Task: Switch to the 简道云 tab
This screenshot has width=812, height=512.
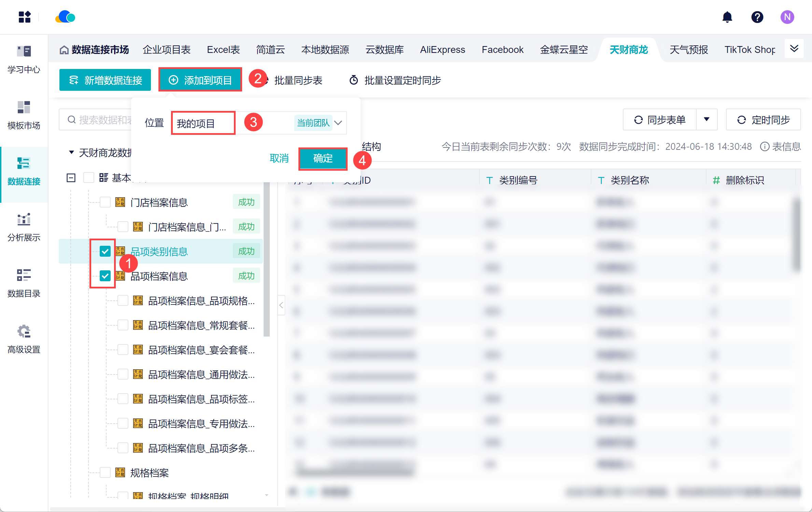Action: pos(270,50)
